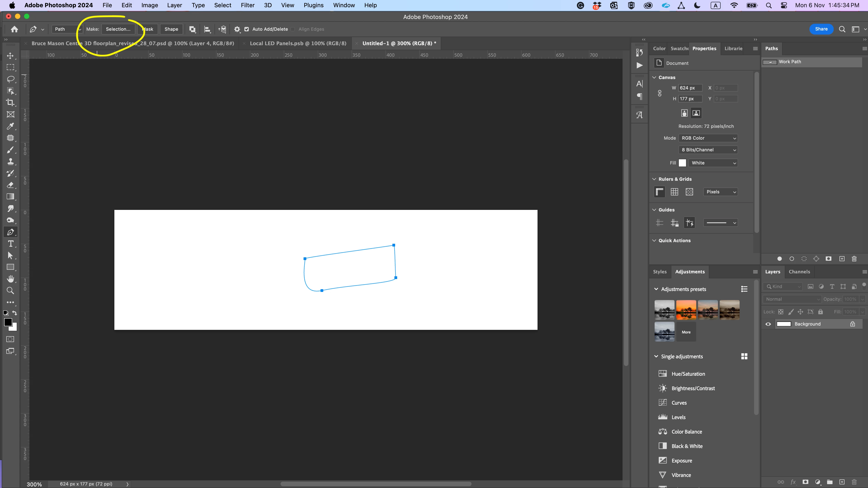This screenshot has height=488, width=868.
Task: Select the Crop tool
Action: tap(10, 102)
